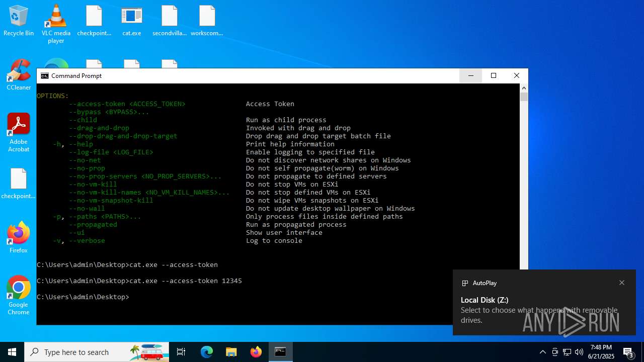The image size is (644, 362).
Task: Click the OPTIONS: heading text
Action: [x=52, y=96]
